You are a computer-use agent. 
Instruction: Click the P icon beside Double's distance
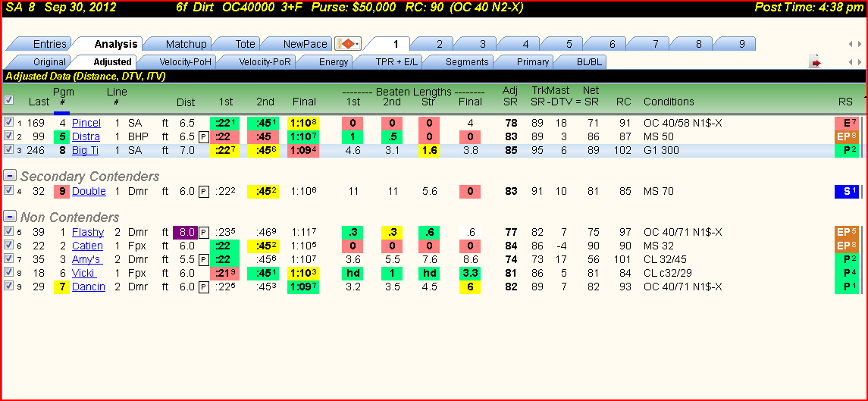click(x=204, y=192)
